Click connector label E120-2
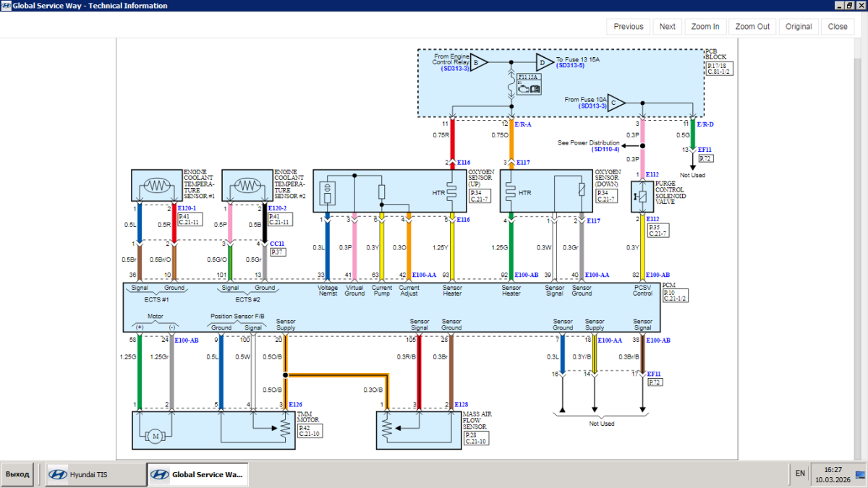Image resolution: width=868 pixels, height=488 pixels. tap(278, 208)
